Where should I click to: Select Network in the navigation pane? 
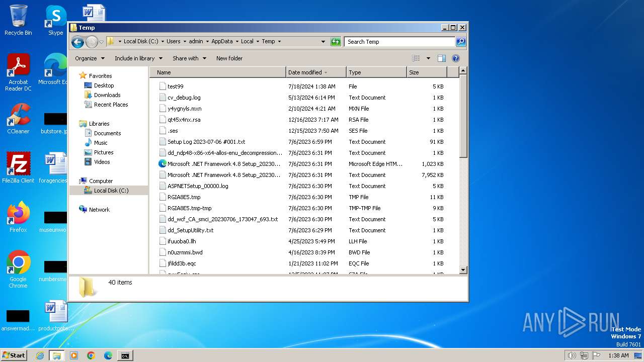point(99,210)
